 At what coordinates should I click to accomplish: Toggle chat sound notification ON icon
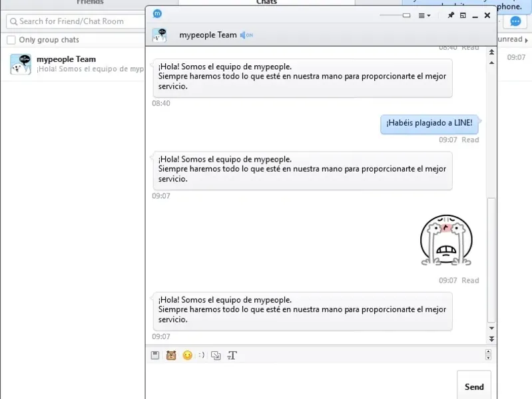tap(246, 35)
